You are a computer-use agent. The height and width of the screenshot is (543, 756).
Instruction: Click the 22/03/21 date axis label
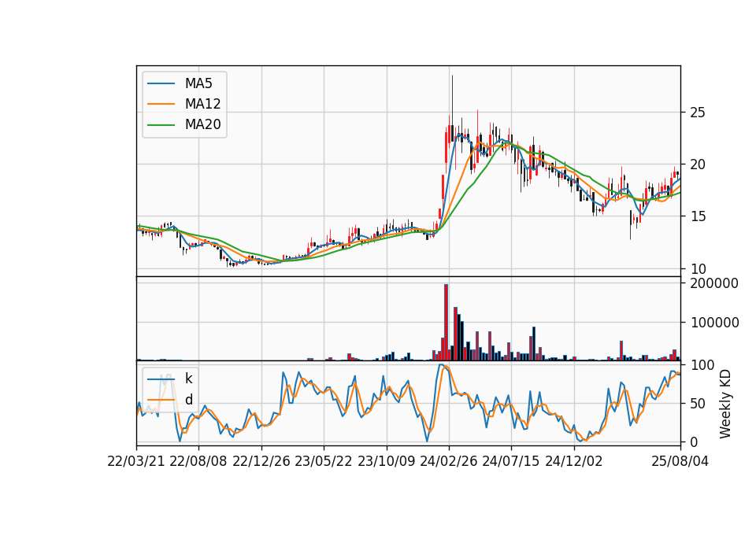(x=136, y=461)
